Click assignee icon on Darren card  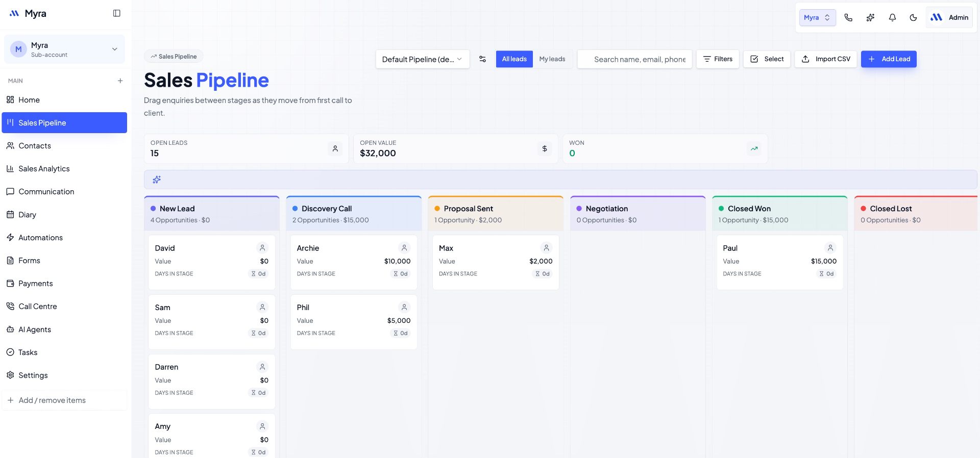point(262,367)
